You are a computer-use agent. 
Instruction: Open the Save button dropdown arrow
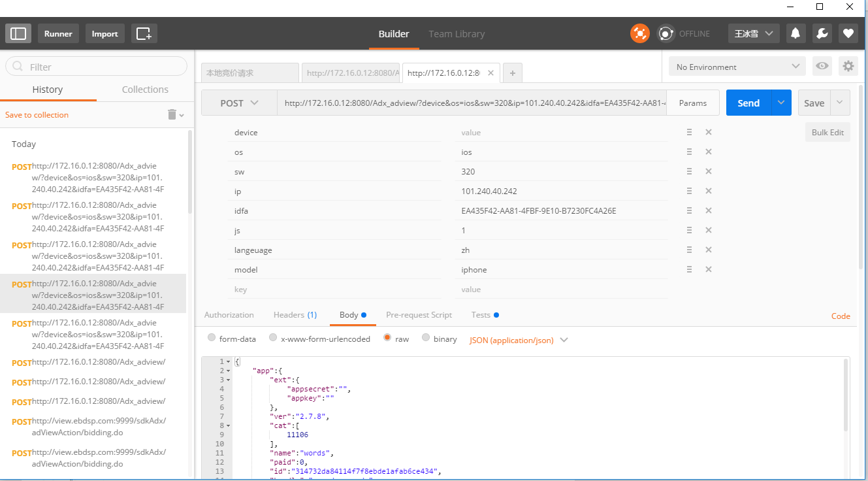click(840, 103)
